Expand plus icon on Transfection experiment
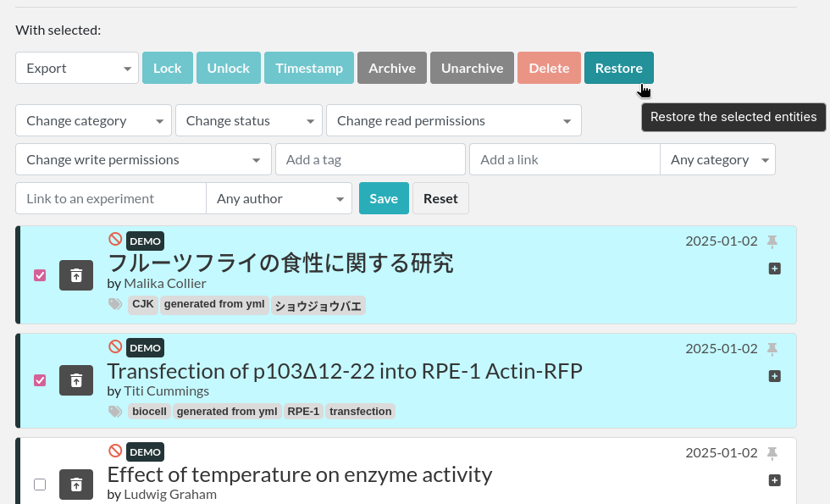 pos(774,375)
